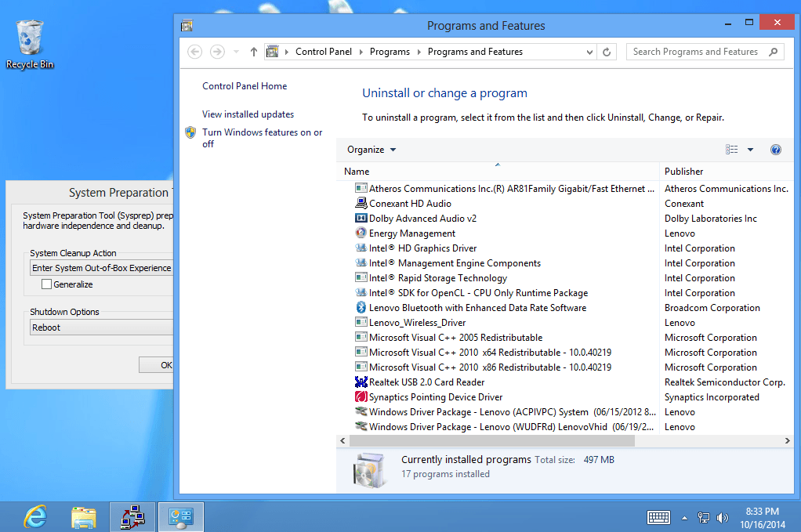Click the Broadcom Corporation publisher cell
801x532 pixels.
712,307
